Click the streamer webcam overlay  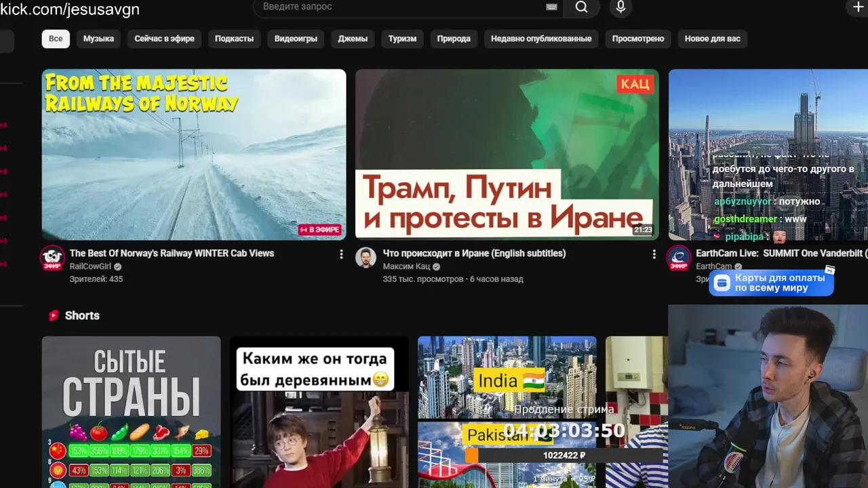(x=768, y=396)
